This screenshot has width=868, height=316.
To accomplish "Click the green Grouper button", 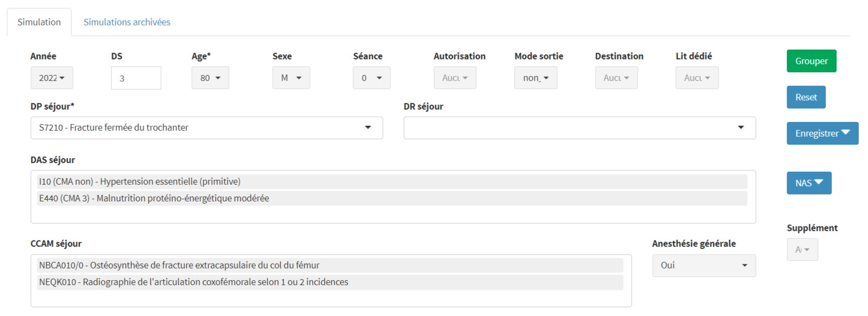I will (x=811, y=61).
